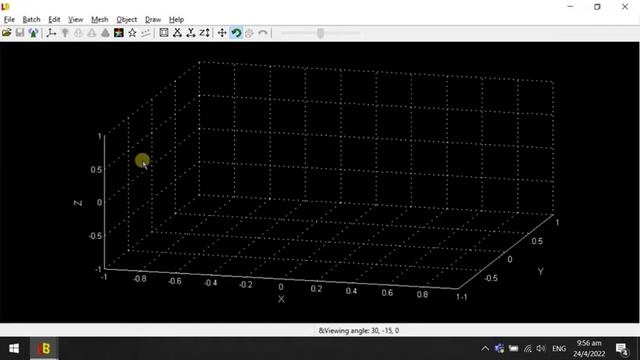
Task: Click the toolbar slider thumb
Action: pos(320,33)
